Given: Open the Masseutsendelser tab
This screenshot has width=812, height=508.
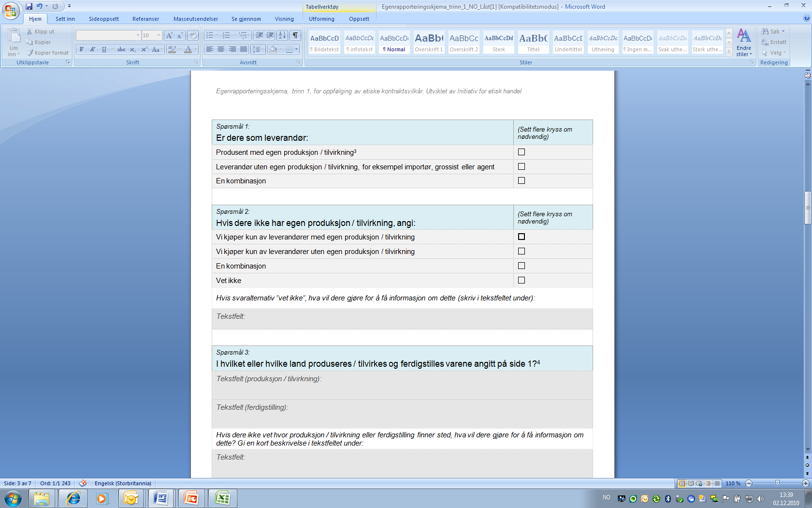Looking at the screenshot, I should (196, 19).
